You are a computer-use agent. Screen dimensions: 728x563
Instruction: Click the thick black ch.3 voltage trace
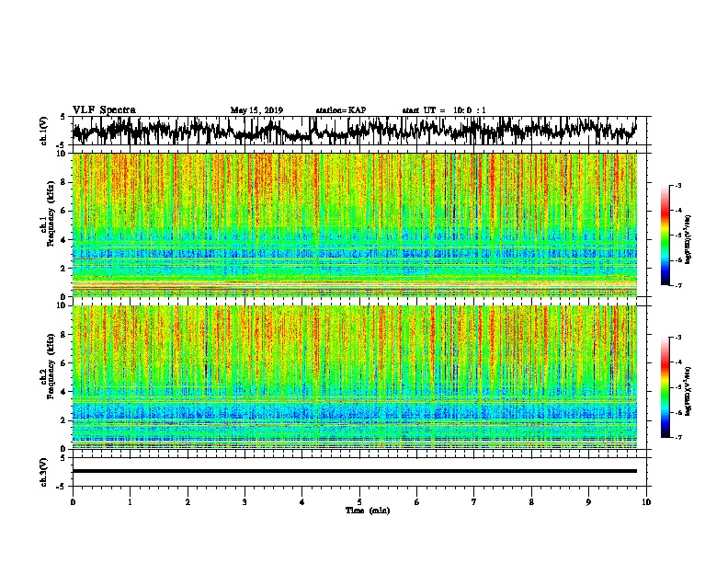tap(354, 471)
